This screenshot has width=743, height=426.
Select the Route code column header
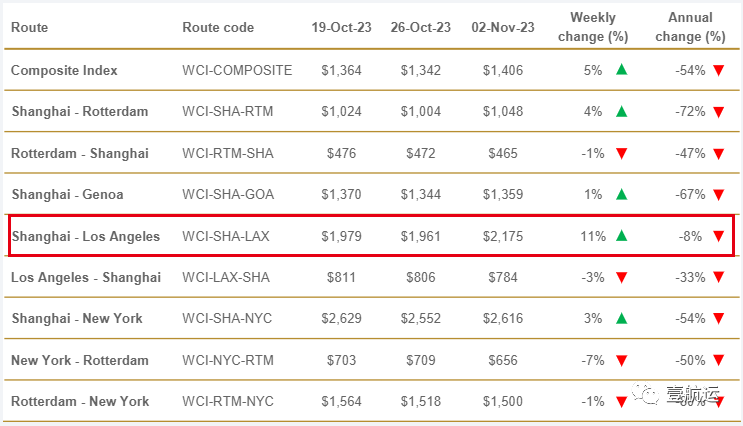(218, 27)
